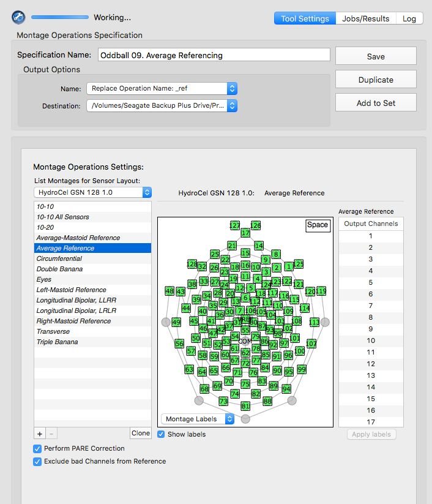
Task: Switch to the Jobs/Results tab
Action: pyautogui.click(x=365, y=18)
